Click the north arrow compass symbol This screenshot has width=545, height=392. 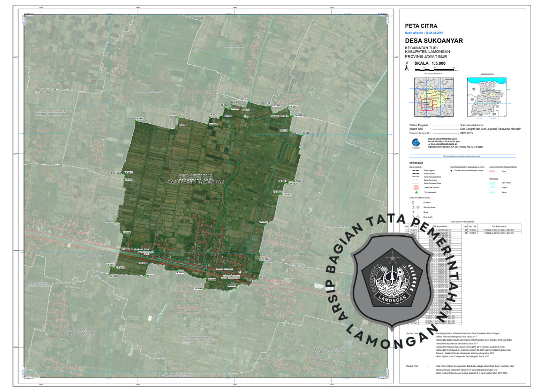407,68
